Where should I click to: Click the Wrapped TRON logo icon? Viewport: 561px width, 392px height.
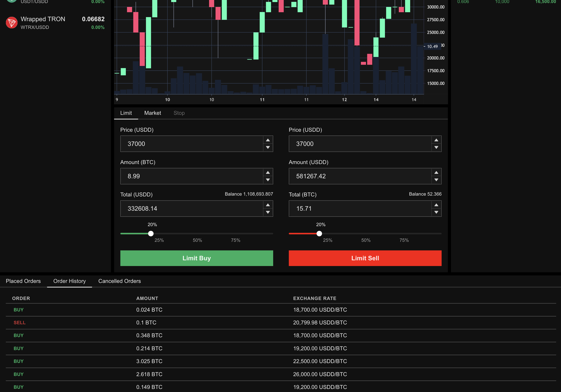(11, 22)
